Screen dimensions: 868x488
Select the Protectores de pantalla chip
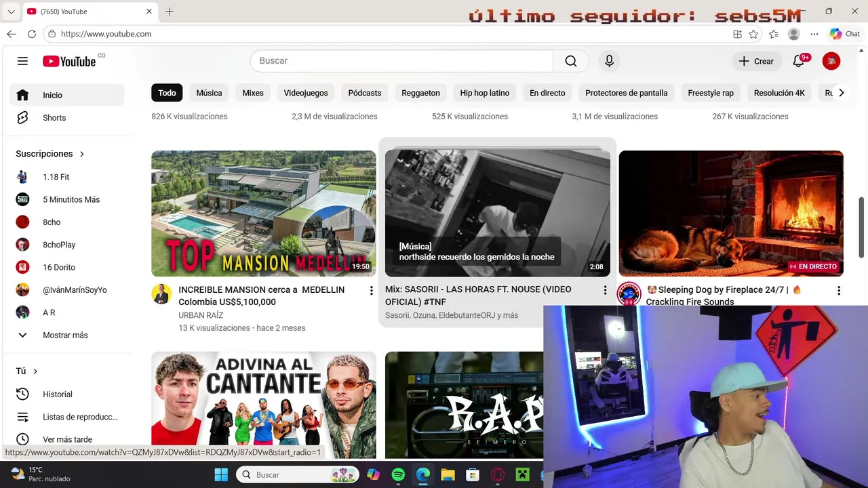click(627, 93)
